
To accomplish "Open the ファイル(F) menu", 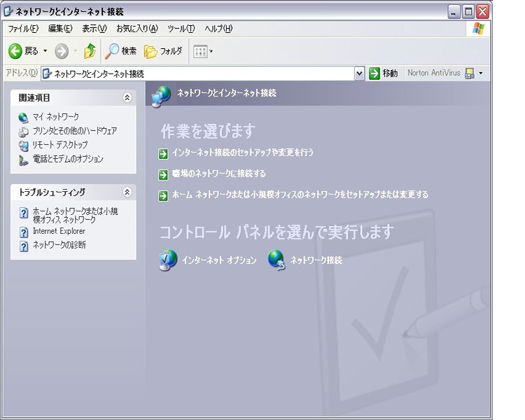I will pos(23,29).
